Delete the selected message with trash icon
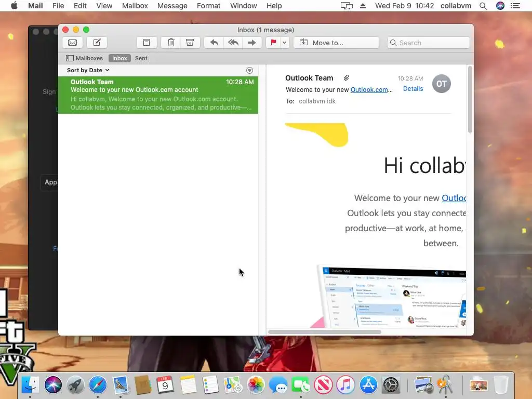532x399 pixels. (x=171, y=43)
